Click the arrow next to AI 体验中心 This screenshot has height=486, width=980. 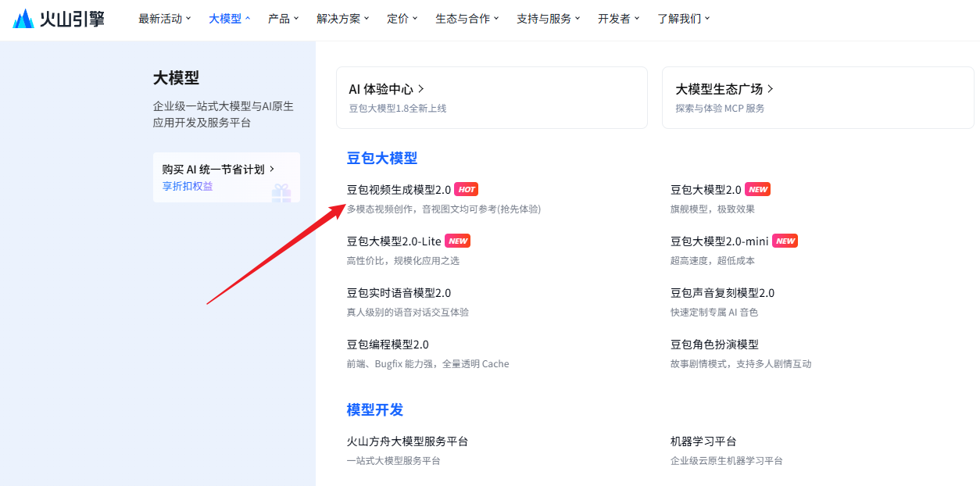coord(421,89)
